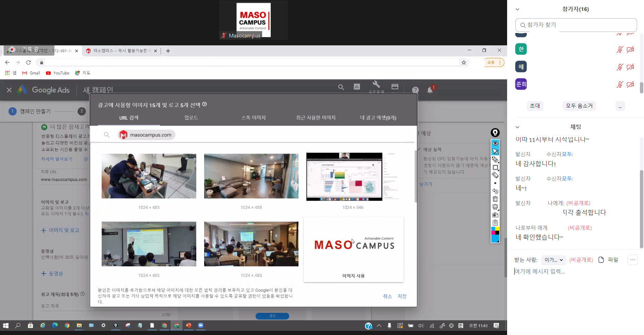
Task: Click the 모두 음소거 button
Action: point(579,106)
